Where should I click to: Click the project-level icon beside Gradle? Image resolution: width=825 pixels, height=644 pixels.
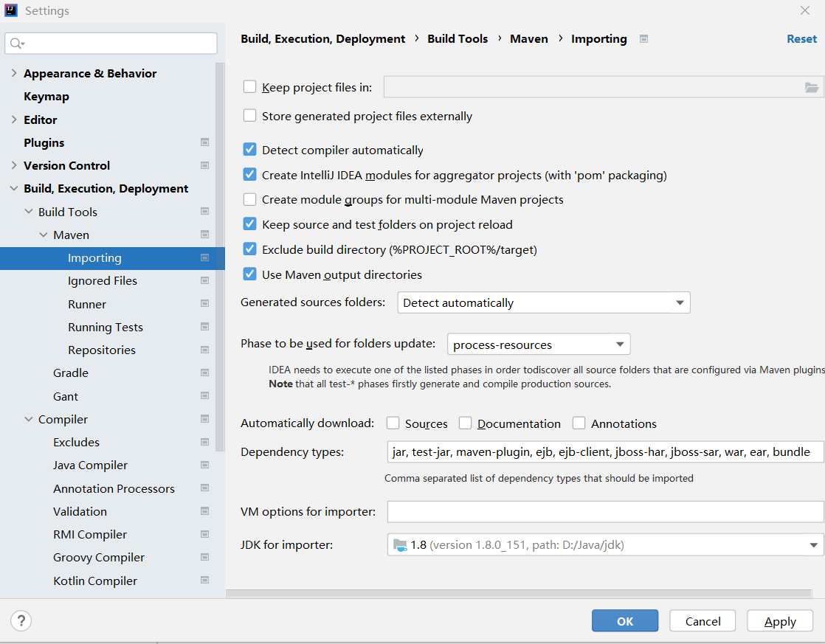tap(204, 373)
